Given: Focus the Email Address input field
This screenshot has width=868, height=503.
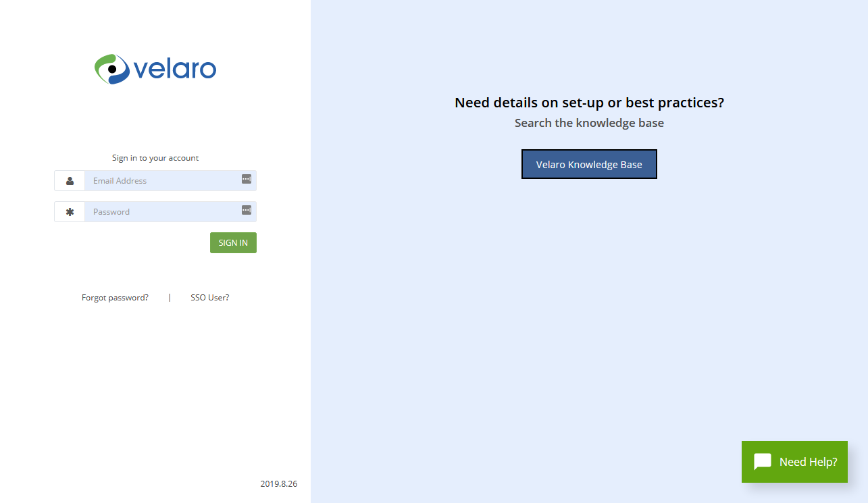Looking at the screenshot, I should (x=162, y=181).
